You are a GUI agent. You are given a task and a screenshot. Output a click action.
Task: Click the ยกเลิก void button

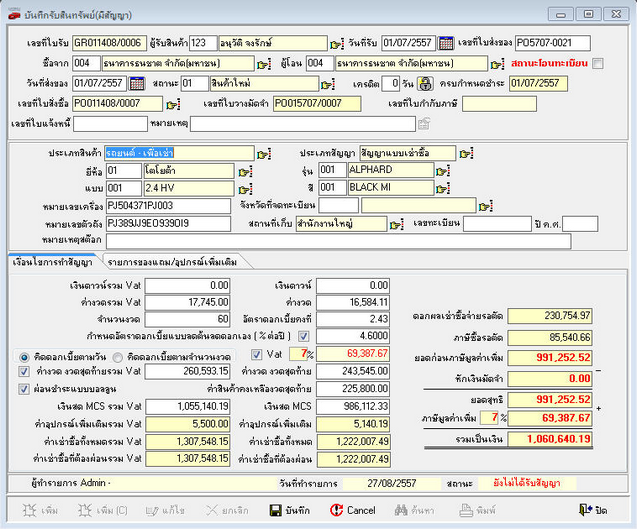(x=227, y=510)
